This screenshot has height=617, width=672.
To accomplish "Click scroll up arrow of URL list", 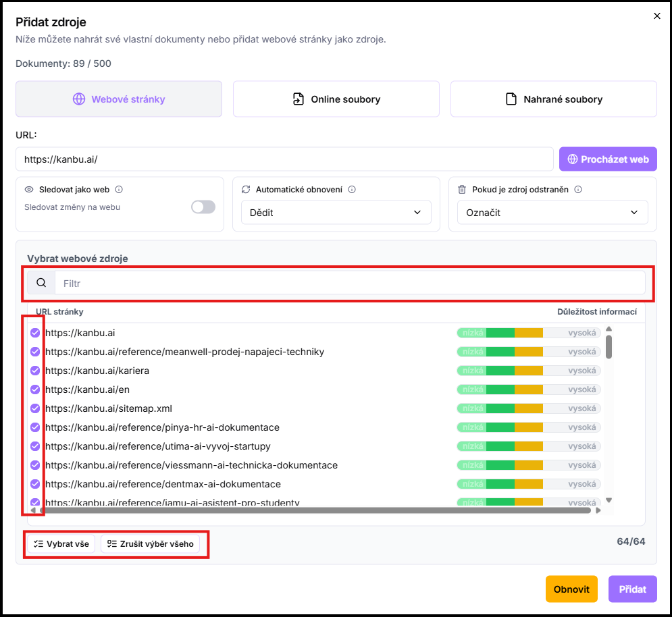I will (609, 329).
